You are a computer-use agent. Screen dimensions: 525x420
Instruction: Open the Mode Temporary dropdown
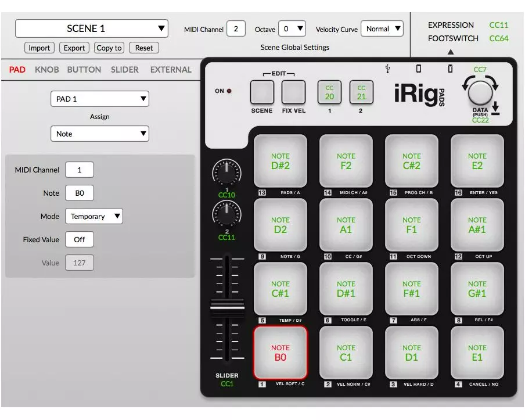(94, 216)
